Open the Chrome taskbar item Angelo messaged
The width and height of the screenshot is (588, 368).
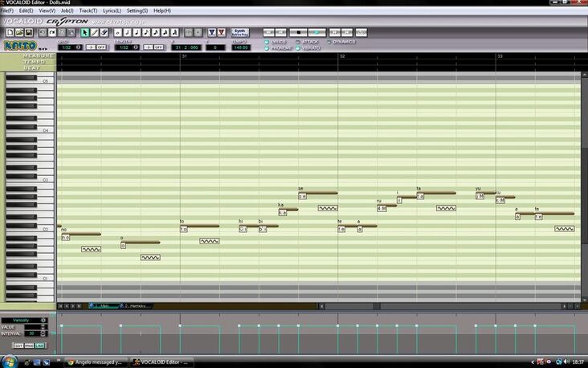[x=96, y=362]
